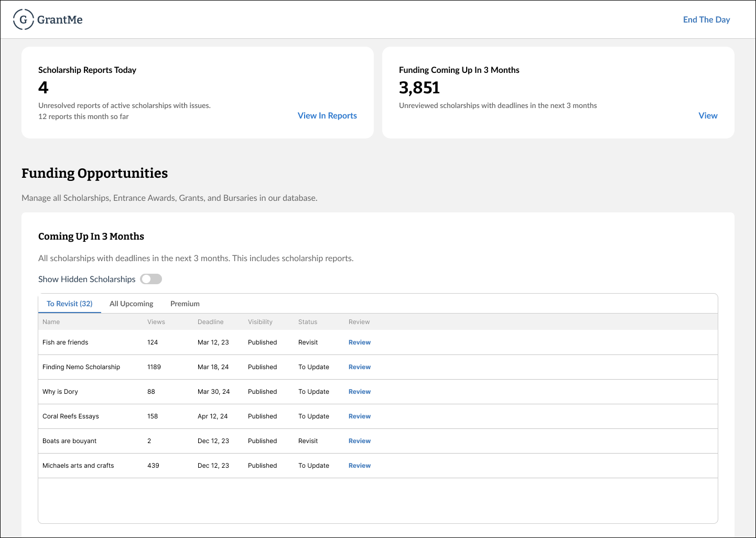The height and width of the screenshot is (538, 756).
Task: Click views value 158
Action: (x=153, y=416)
